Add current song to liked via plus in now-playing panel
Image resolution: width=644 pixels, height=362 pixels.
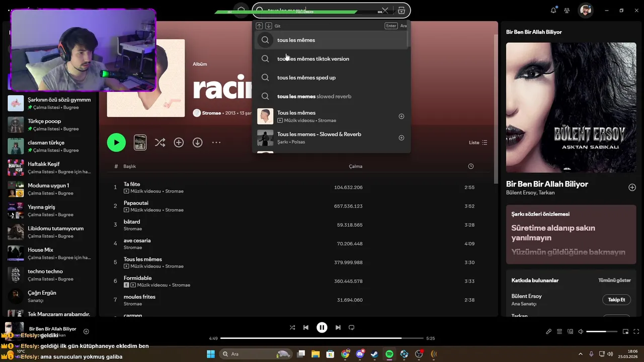(632, 188)
